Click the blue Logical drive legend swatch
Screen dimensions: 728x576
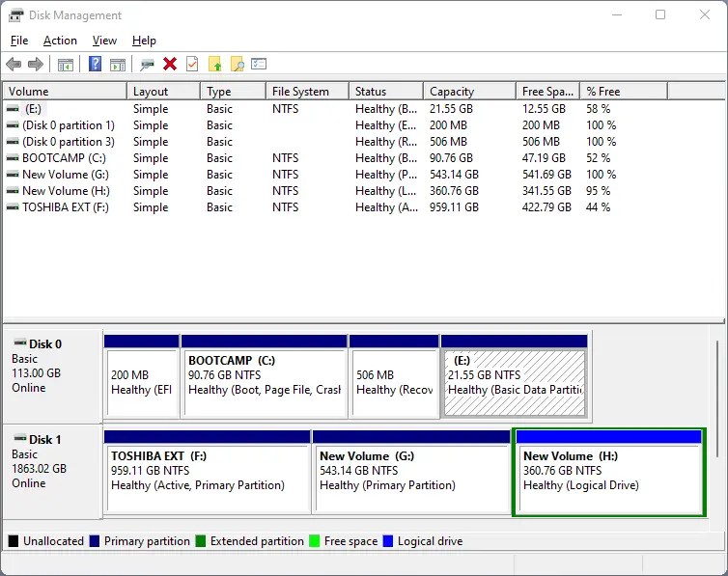(388, 541)
